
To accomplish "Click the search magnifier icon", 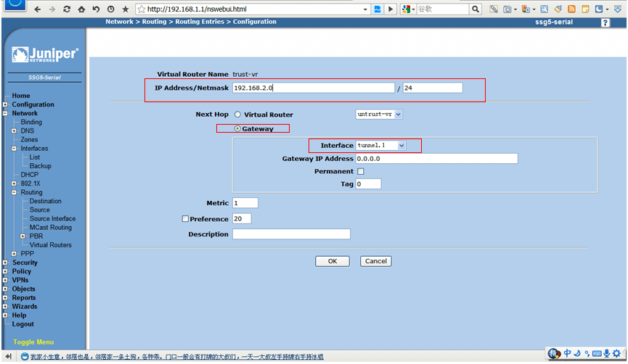I will click(x=476, y=9).
